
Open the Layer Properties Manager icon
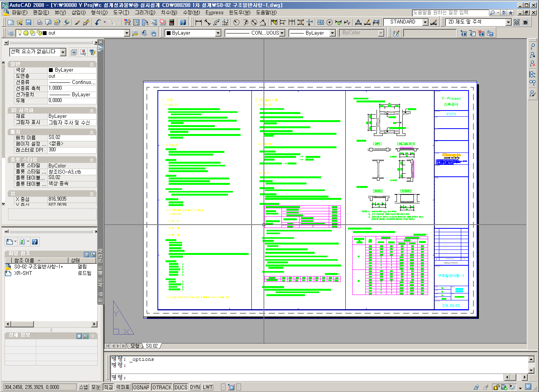(10, 33)
